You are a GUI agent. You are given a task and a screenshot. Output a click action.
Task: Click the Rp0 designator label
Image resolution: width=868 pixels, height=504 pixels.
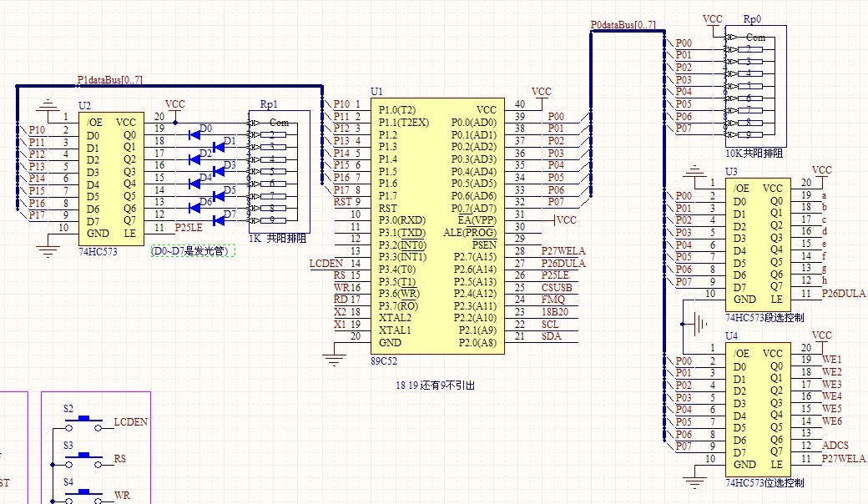pyautogui.click(x=752, y=19)
